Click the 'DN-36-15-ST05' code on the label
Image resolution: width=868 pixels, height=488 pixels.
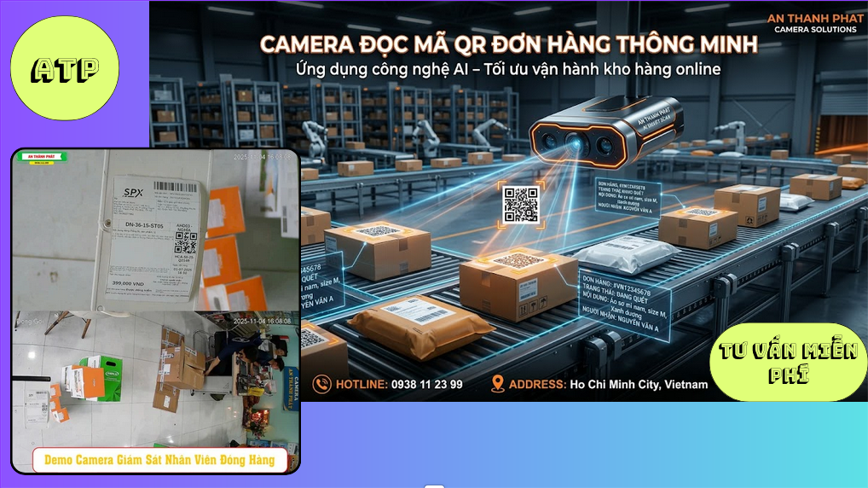pyautogui.click(x=144, y=225)
